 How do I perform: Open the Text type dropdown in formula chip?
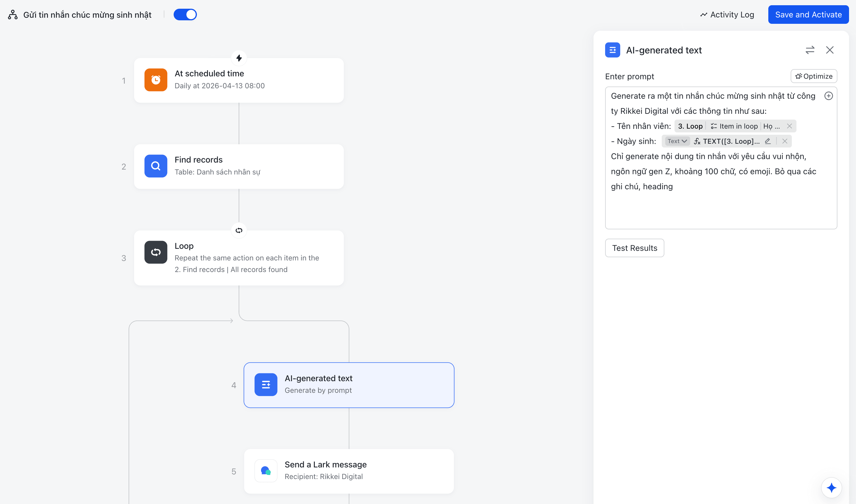[x=677, y=141]
